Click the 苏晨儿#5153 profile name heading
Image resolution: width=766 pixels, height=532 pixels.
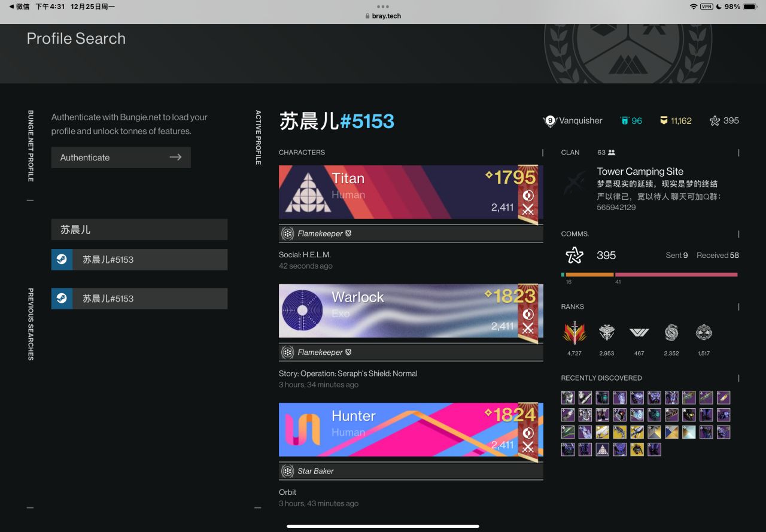[337, 121]
